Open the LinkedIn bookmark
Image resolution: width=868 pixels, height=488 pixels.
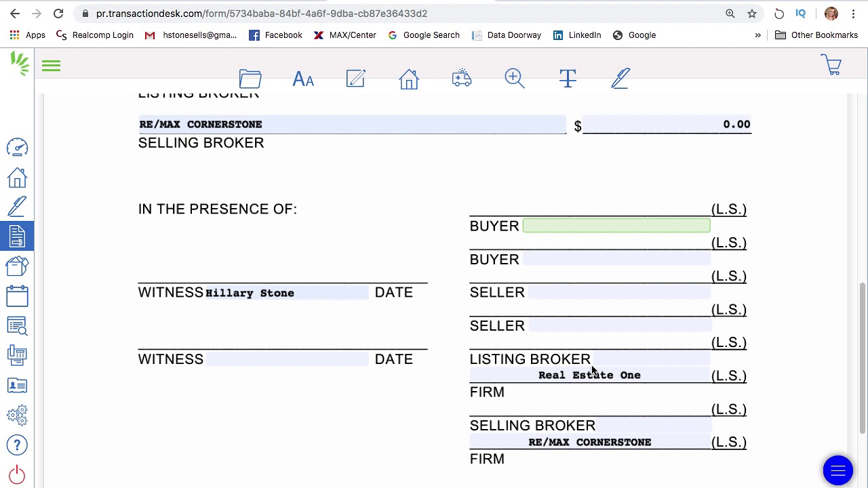click(577, 35)
